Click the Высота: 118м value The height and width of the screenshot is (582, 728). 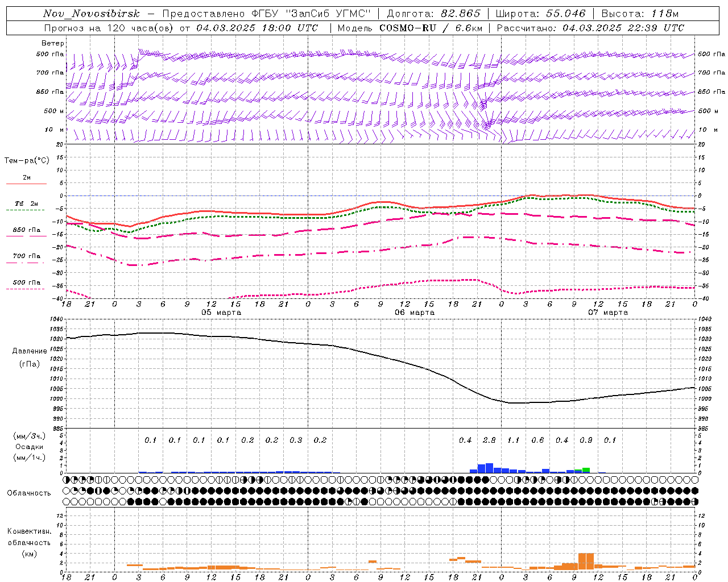[x=640, y=14]
